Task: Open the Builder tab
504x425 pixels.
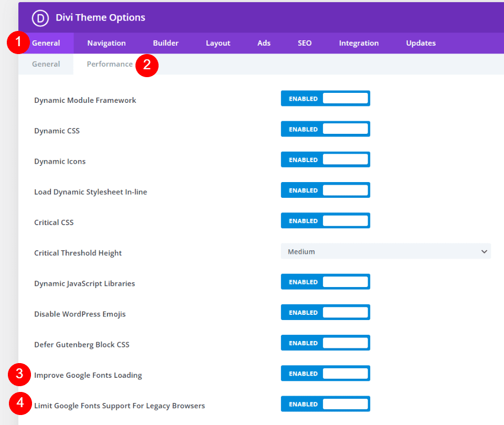Action: pyautogui.click(x=166, y=43)
